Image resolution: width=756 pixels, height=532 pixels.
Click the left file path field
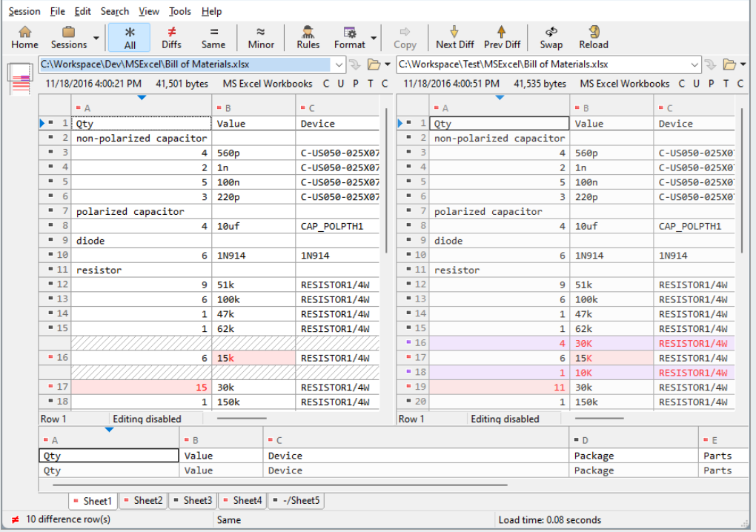[x=184, y=64]
